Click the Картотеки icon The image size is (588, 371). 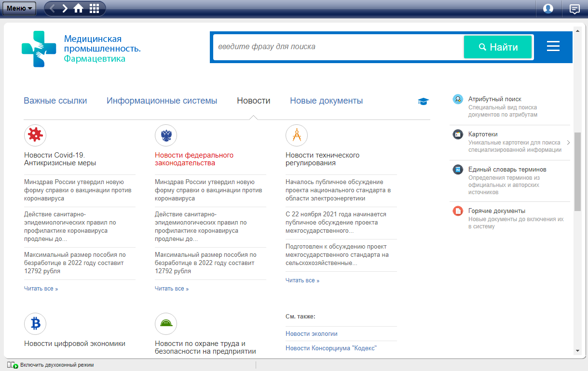pyautogui.click(x=458, y=134)
